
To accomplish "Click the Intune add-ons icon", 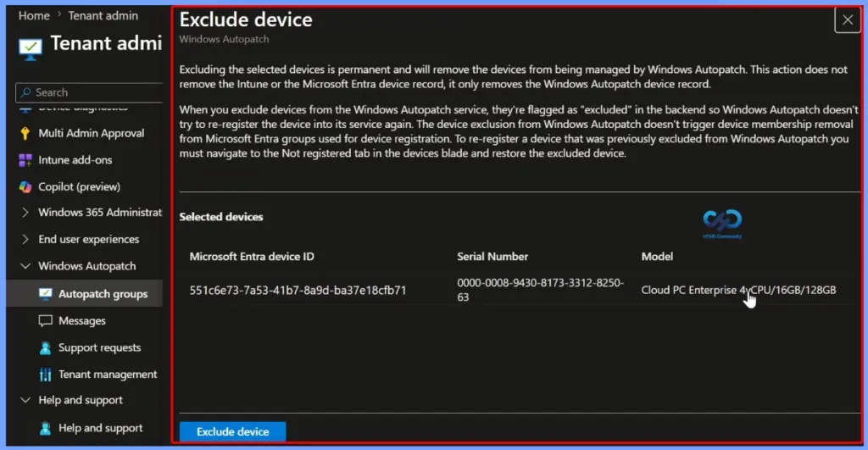I will [x=25, y=160].
